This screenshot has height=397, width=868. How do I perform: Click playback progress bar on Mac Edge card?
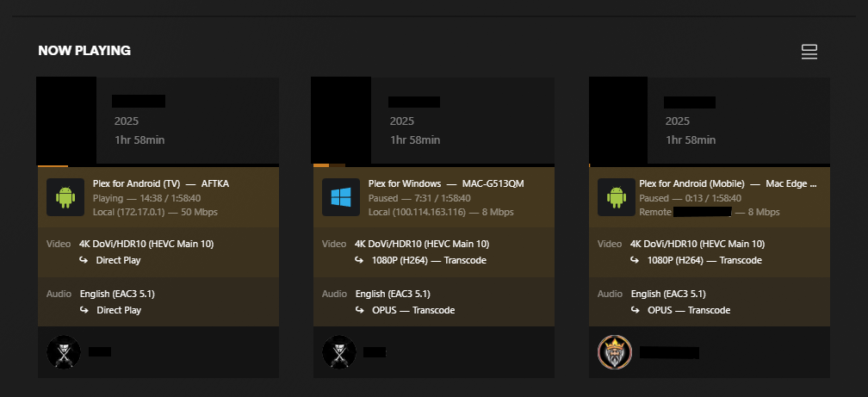click(x=710, y=165)
